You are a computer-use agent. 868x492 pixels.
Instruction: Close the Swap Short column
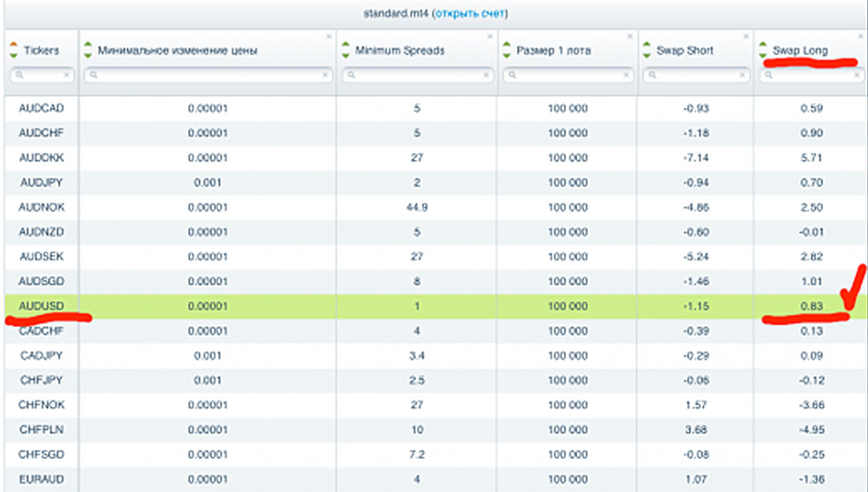747,36
